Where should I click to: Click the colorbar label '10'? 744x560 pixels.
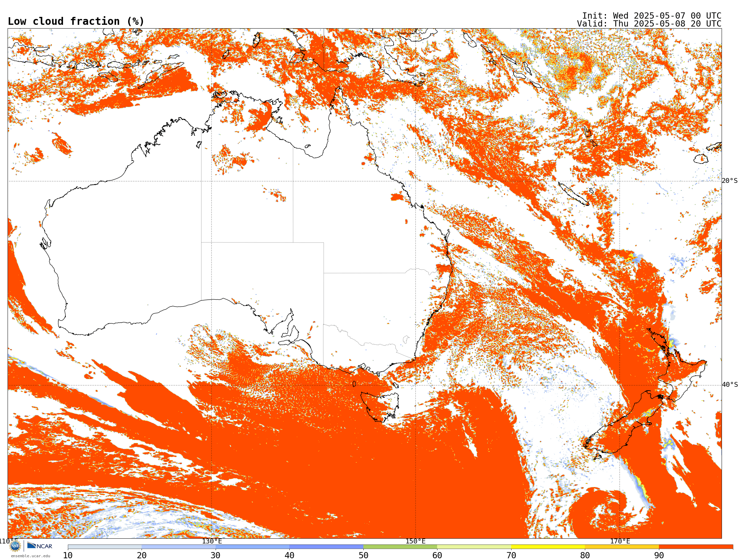[68, 555]
